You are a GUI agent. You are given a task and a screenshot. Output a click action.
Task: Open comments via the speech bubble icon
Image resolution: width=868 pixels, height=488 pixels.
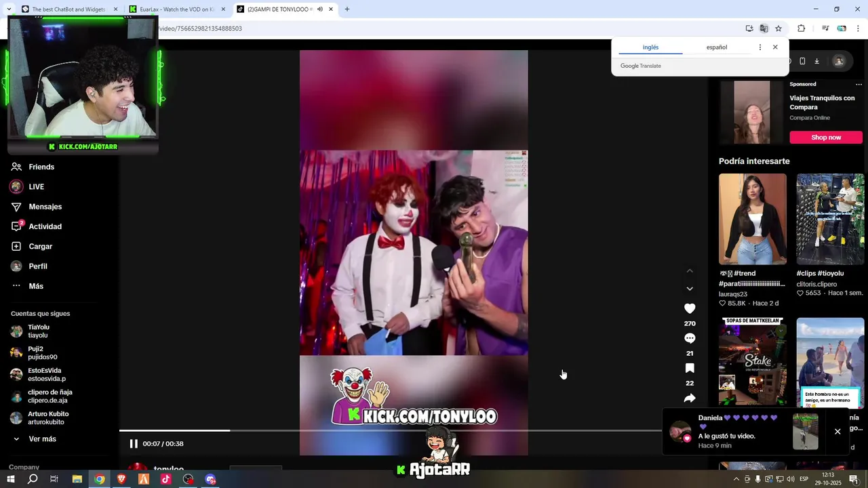tap(690, 338)
